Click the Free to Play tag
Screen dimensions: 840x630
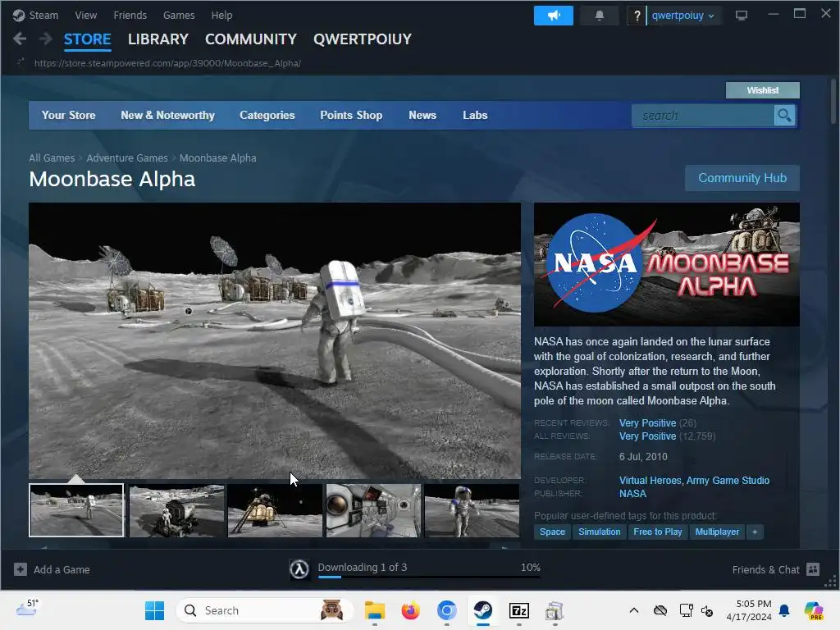[x=658, y=532]
